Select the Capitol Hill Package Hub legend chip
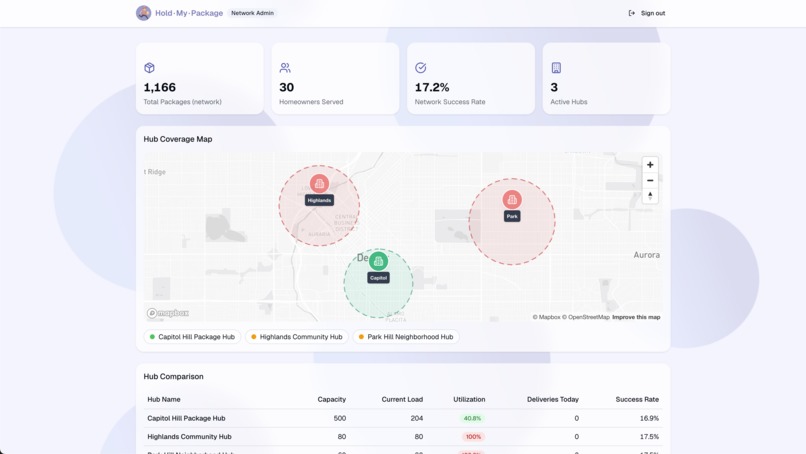This screenshot has width=806, height=454. [x=192, y=337]
